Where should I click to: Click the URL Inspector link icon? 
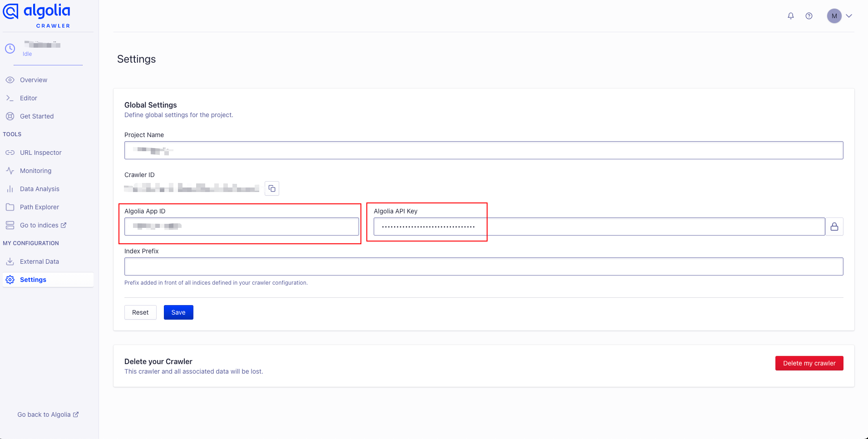pos(10,153)
